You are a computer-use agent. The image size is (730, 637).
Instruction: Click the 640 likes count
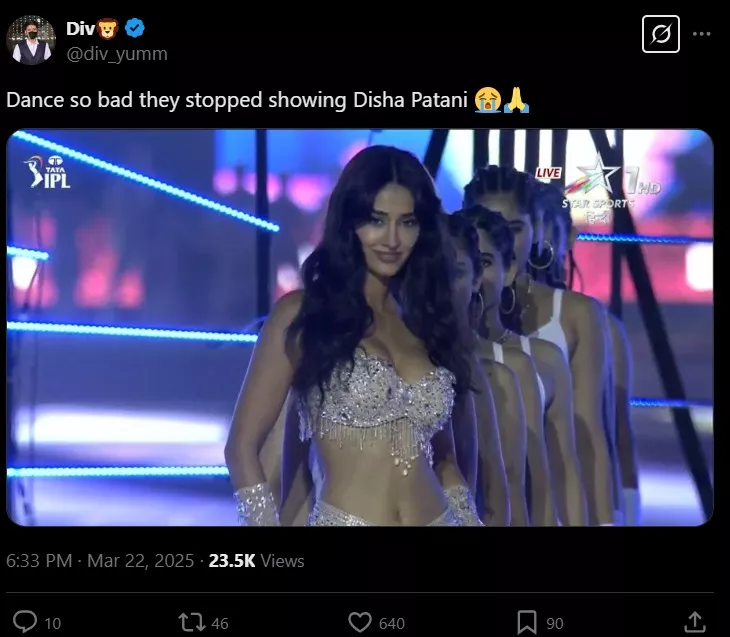[x=392, y=623]
